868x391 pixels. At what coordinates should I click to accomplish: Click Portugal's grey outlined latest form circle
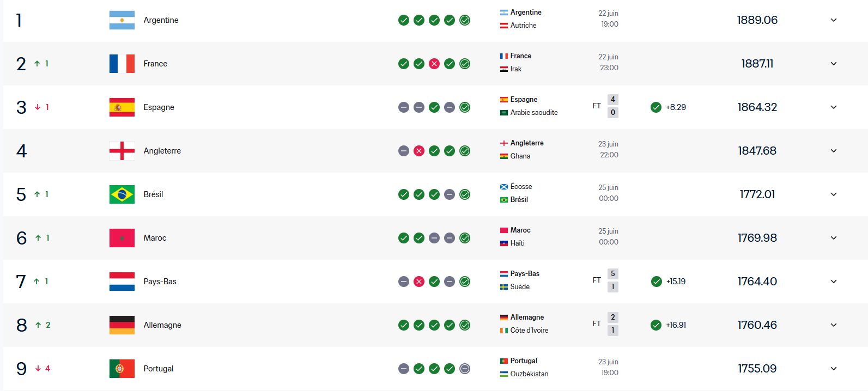coord(465,369)
